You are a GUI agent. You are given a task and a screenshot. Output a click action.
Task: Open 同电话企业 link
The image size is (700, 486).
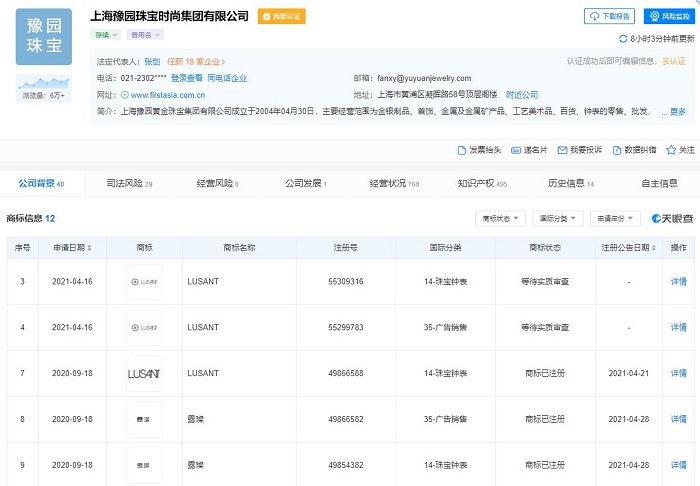(227, 78)
